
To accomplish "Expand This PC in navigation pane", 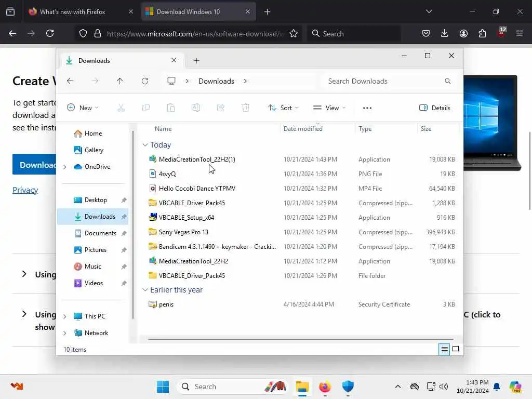I will click(x=65, y=316).
